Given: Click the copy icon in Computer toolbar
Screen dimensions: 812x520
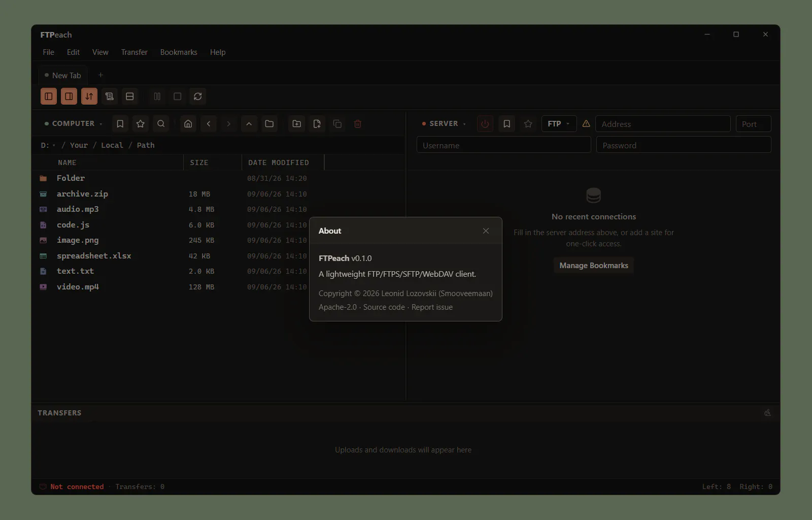Looking at the screenshot, I should [337, 124].
